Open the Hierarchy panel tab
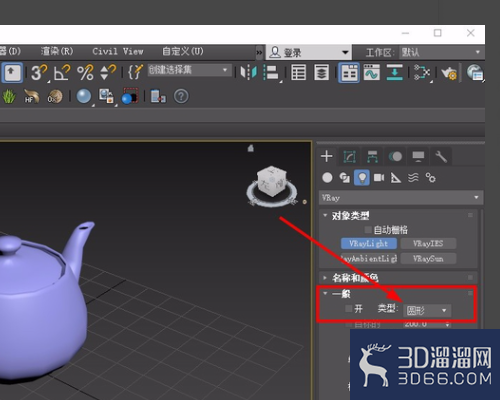 (372, 156)
